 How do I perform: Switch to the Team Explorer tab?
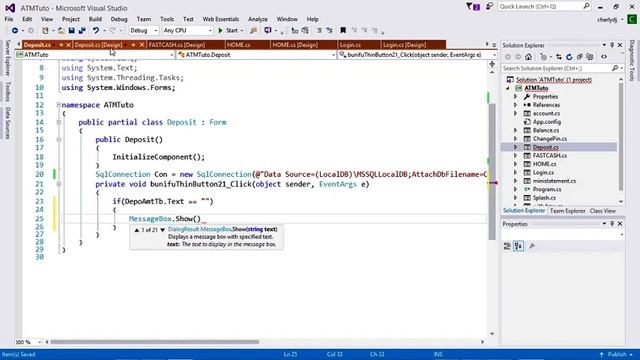pos(567,211)
